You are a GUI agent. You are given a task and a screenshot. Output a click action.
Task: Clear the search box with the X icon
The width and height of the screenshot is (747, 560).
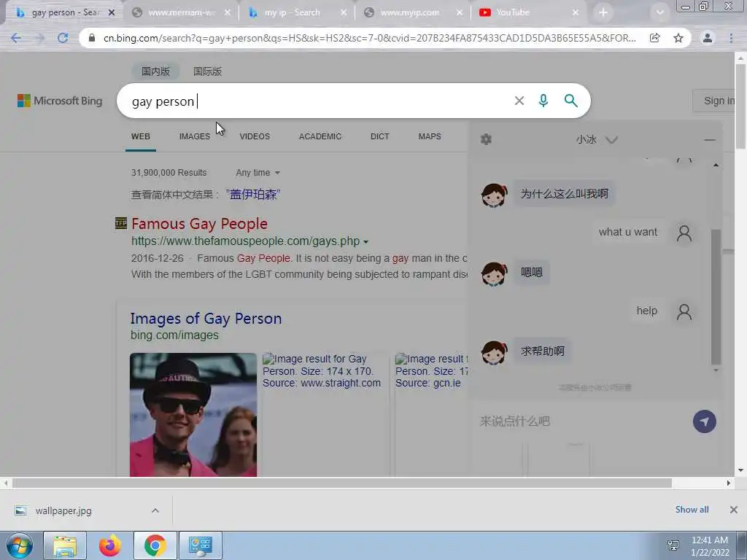(519, 101)
